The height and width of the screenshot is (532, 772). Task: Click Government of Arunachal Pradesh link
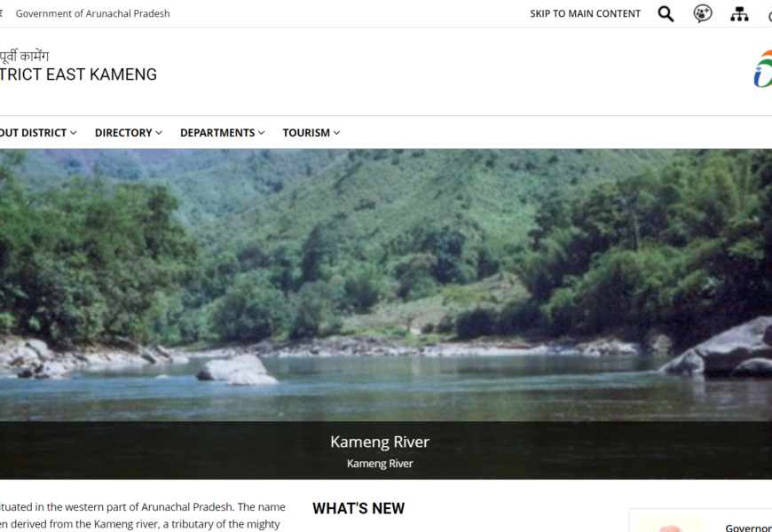92,14
